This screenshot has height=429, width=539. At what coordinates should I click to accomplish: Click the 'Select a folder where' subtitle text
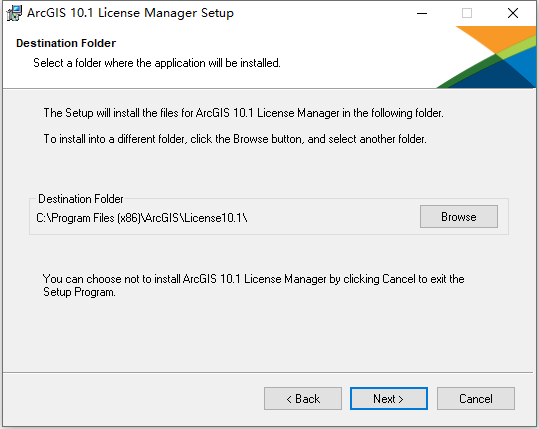pos(157,63)
